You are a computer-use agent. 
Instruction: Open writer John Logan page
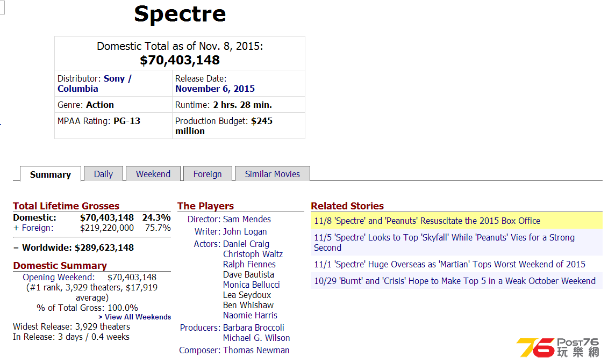(245, 231)
